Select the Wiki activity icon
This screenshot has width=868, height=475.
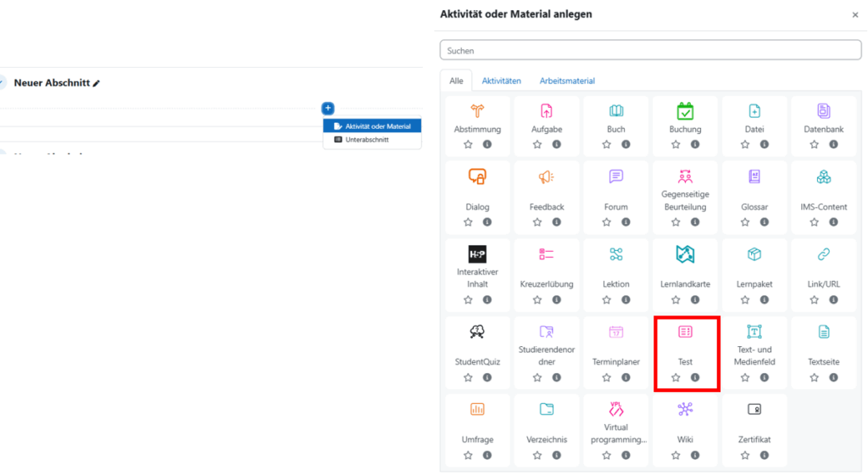coord(685,410)
